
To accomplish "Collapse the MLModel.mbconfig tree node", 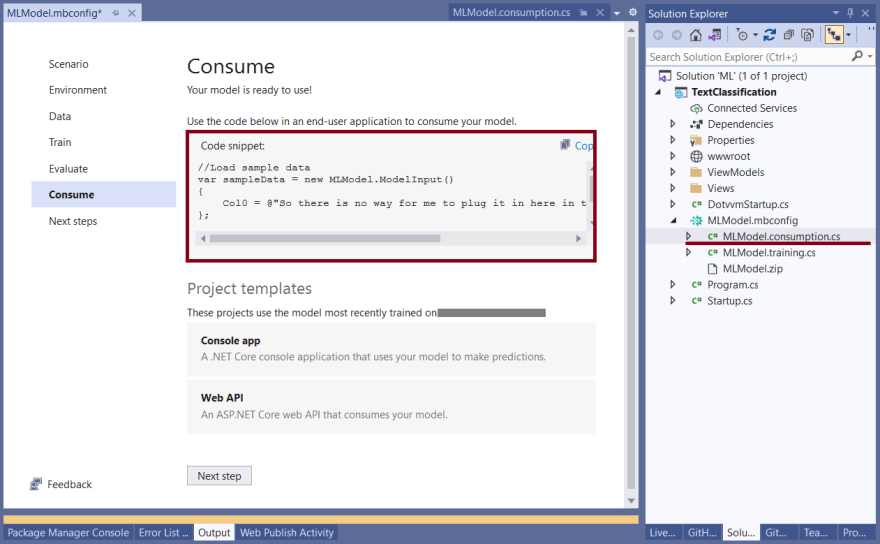I will 673,221.
